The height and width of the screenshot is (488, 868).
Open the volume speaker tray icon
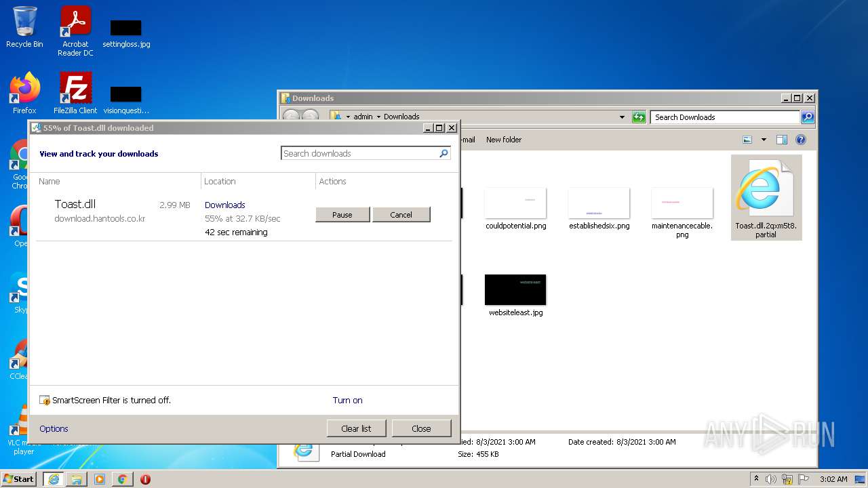pyautogui.click(x=771, y=479)
